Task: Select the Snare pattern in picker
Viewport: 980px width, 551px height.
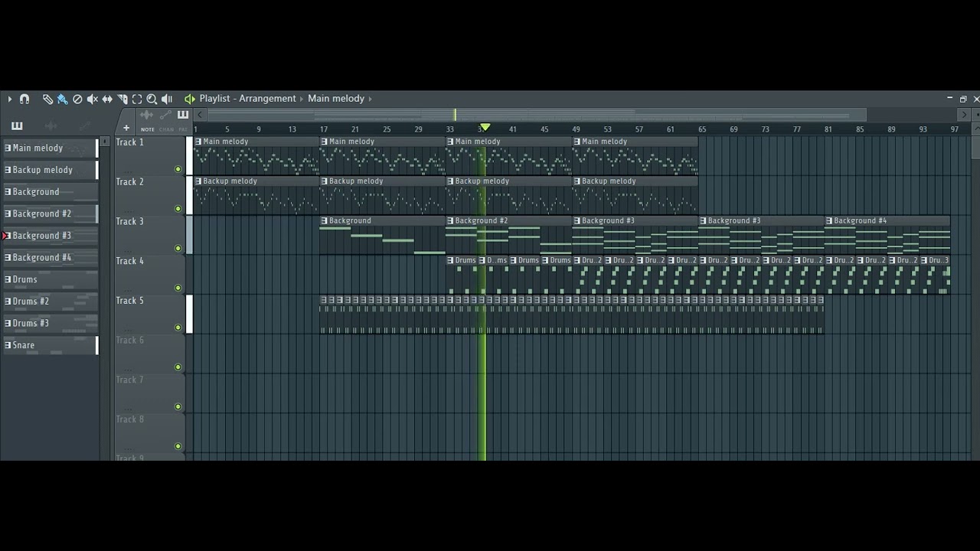Action: [51, 345]
